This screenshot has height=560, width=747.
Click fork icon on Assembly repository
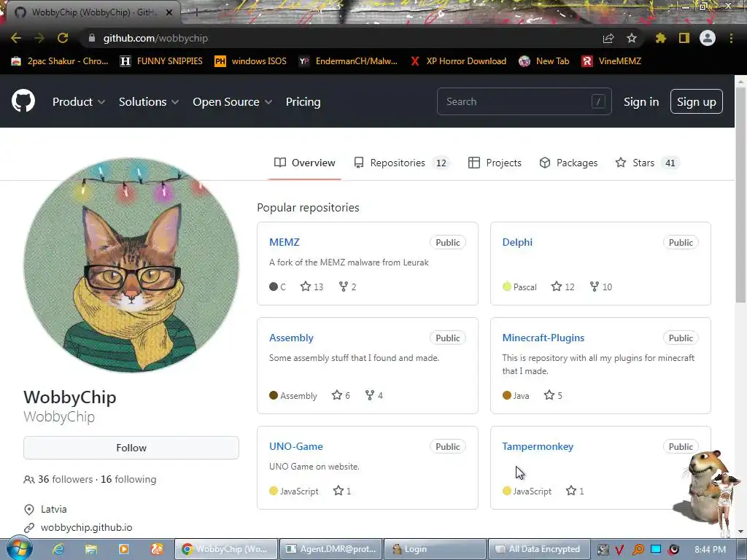[370, 394]
